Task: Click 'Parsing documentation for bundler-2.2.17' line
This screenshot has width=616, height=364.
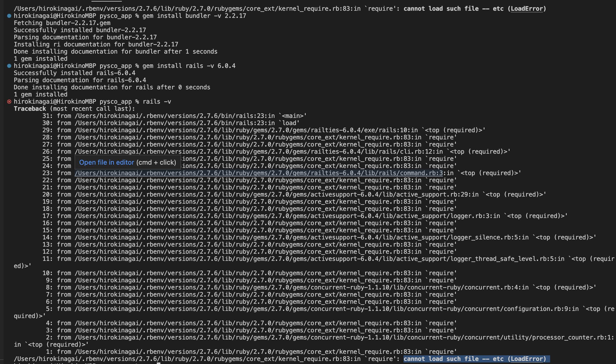Action: 85,37
